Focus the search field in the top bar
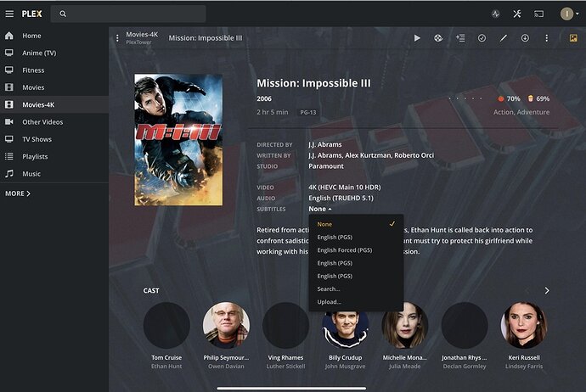This screenshot has height=392, width=586. point(128,14)
